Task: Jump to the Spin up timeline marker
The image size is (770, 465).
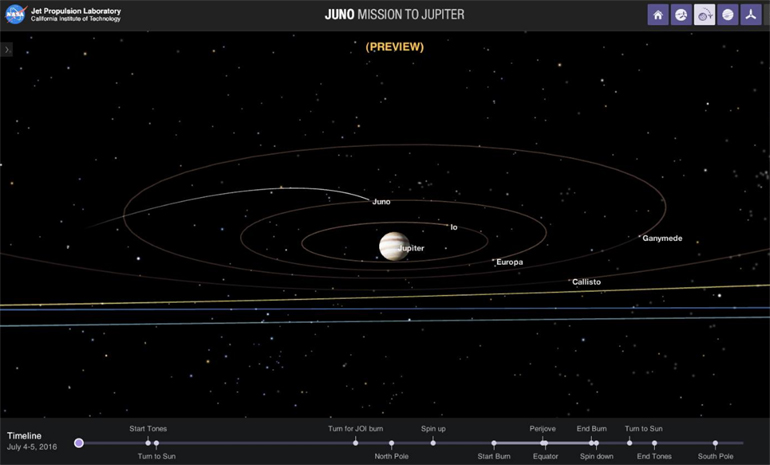Action: 433,442
